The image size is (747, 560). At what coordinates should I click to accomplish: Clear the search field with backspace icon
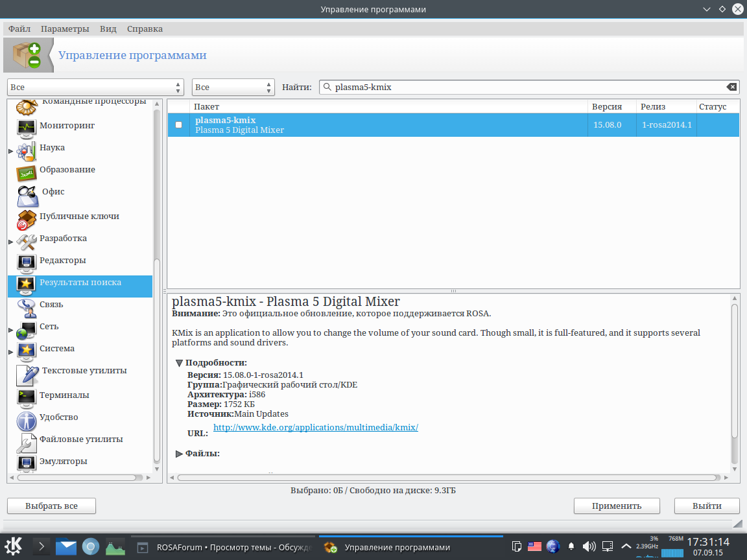point(731,87)
